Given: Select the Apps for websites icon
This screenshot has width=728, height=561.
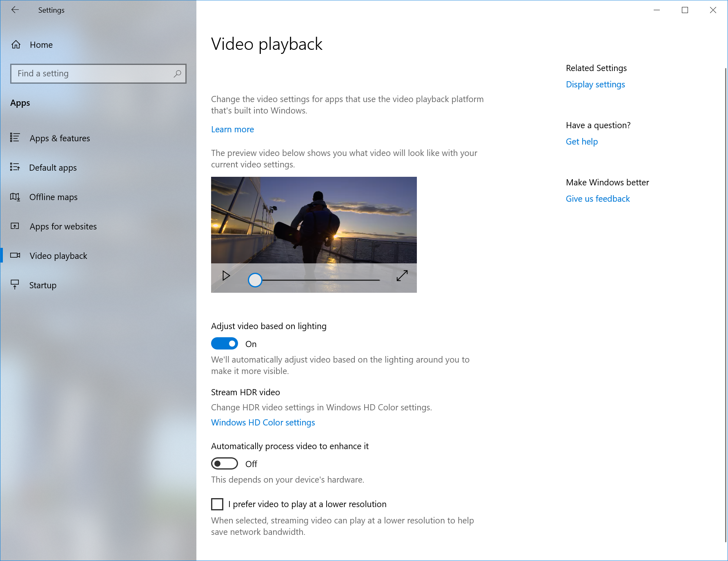Looking at the screenshot, I should coord(15,226).
